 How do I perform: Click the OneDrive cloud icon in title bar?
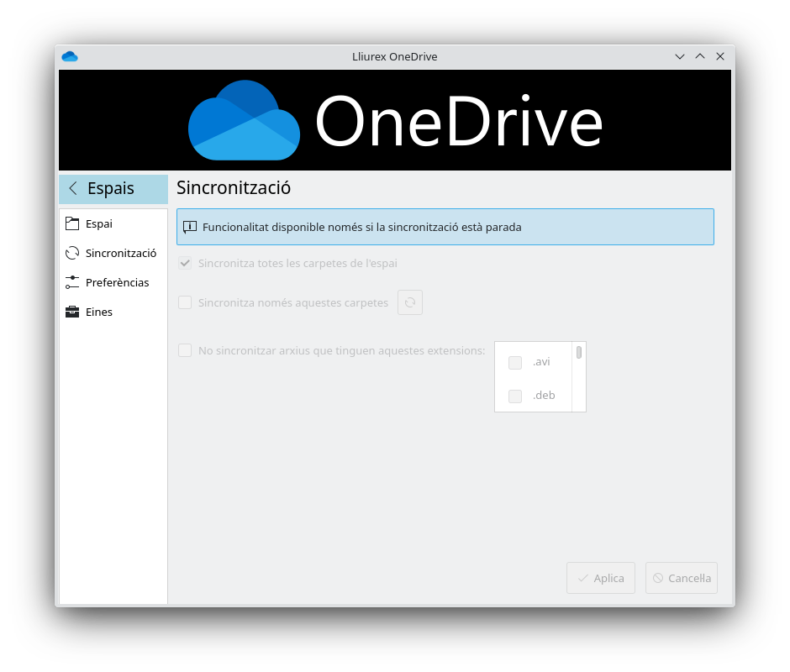point(70,56)
